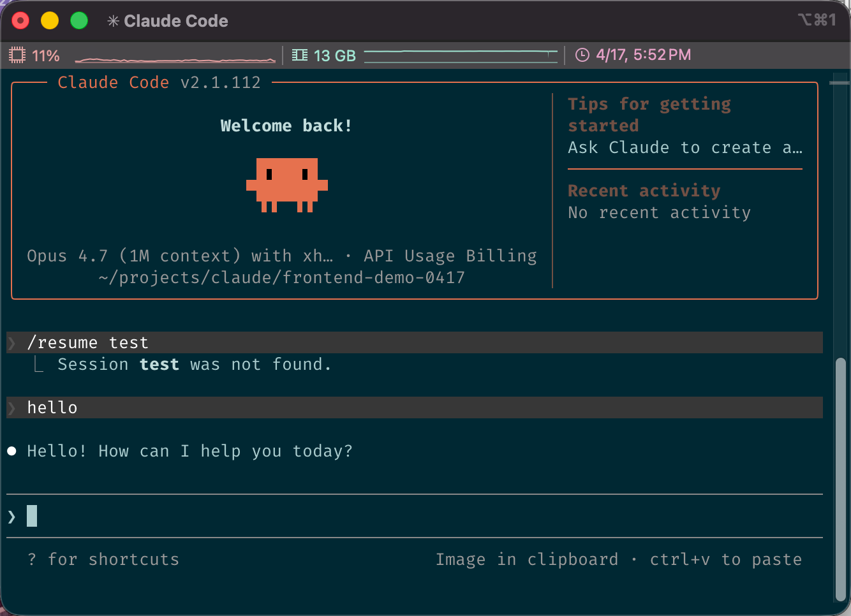The image size is (851, 616).
Task: Click the memory usage sparkline graph
Action: click(x=461, y=55)
